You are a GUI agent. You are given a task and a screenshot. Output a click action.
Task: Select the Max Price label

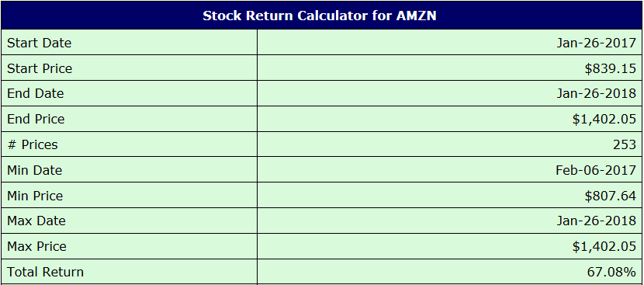pyautogui.click(x=36, y=246)
